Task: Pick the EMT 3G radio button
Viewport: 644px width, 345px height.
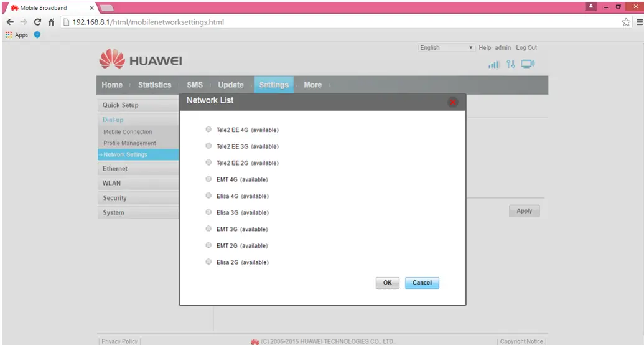Action: (208, 229)
